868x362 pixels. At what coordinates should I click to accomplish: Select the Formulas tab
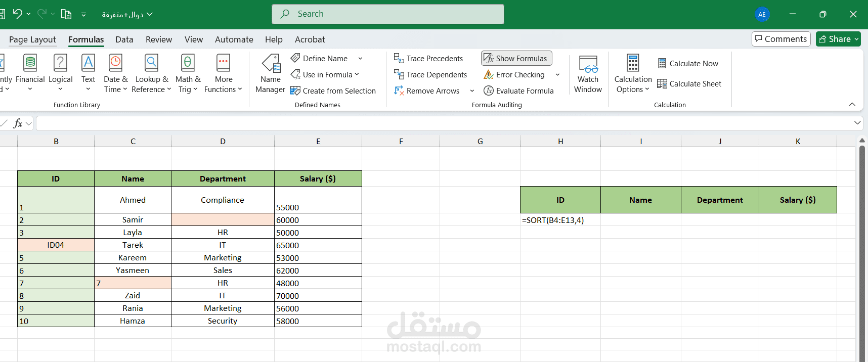point(86,39)
